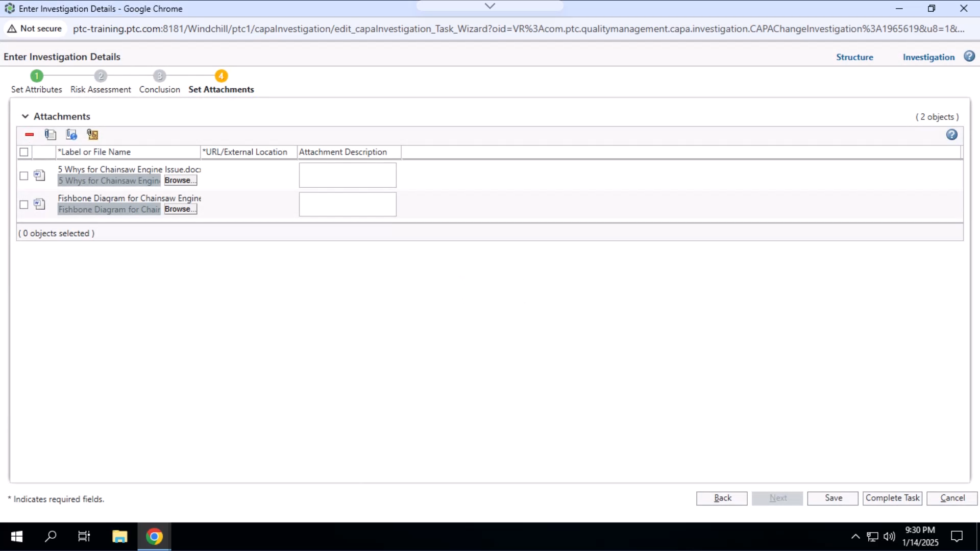
Task: Click the help icon inside the Attachments table
Action: [x=952, y=135]
